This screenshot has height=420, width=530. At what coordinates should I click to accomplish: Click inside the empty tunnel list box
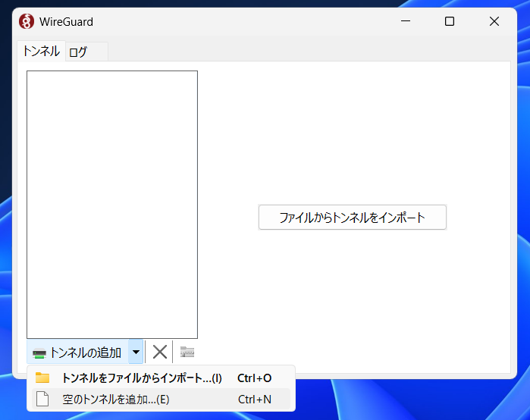click(112, 205)
